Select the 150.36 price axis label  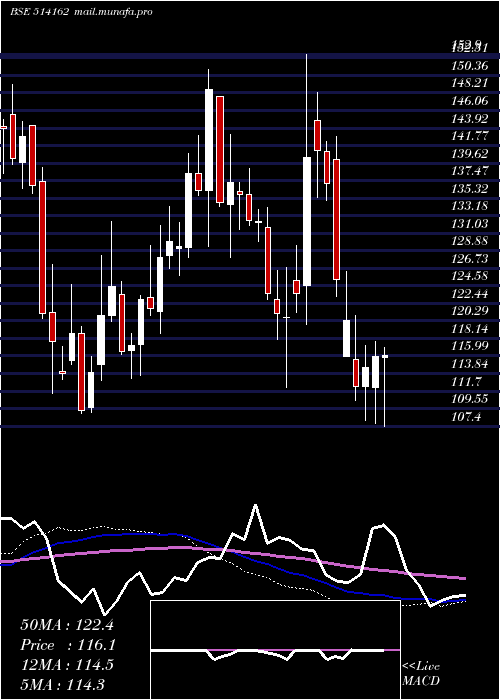469,66
